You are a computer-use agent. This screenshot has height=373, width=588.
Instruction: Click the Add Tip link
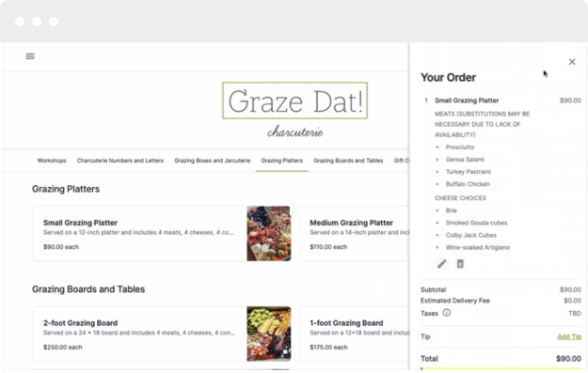click(569, 336)
